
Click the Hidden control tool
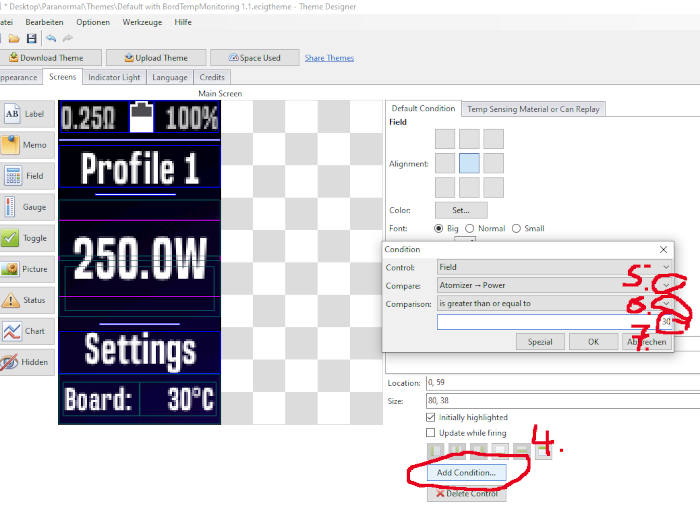[26, 362]
